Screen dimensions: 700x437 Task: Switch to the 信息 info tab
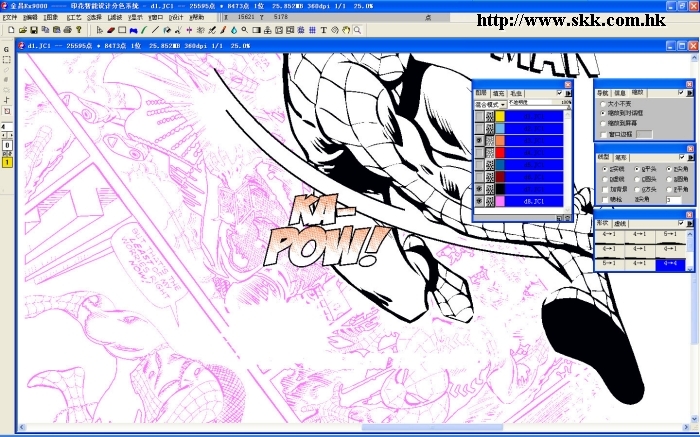click(620, 93)
